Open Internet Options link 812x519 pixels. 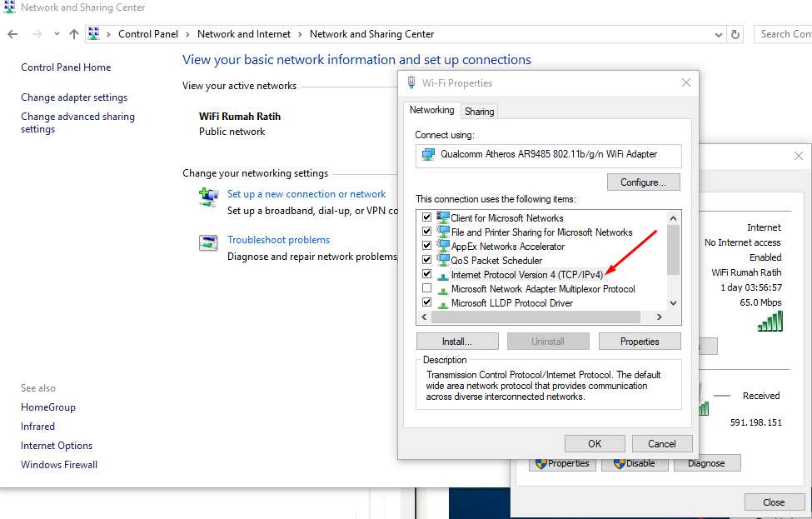click(57, 446)
